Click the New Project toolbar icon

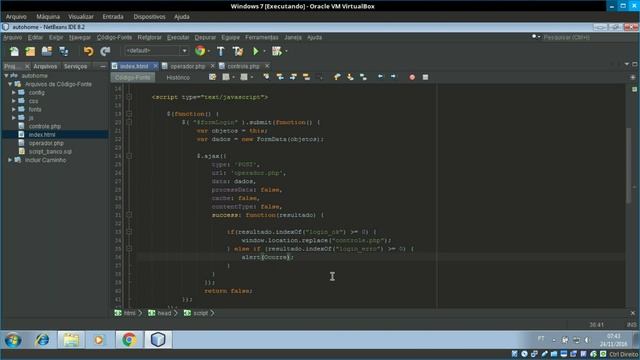coord(30,51)
